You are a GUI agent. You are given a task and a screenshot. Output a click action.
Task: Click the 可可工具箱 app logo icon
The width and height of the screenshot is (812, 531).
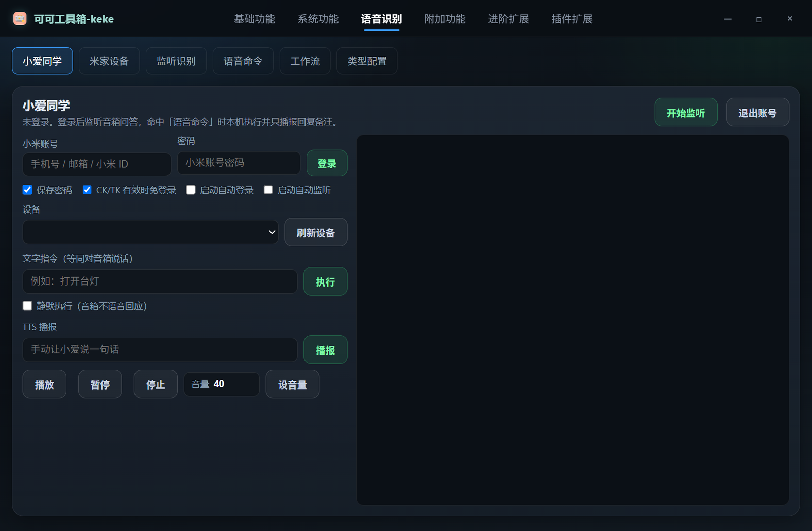pyautogui.click(x=20, y=19)
